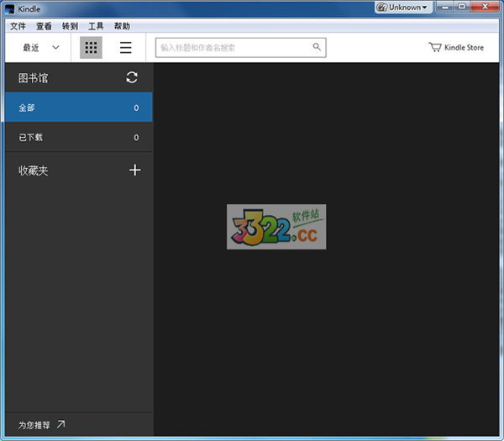The image size is (504, 441).
Task: Add a new collection with the plus icon
Action: [x=134, y=170]
